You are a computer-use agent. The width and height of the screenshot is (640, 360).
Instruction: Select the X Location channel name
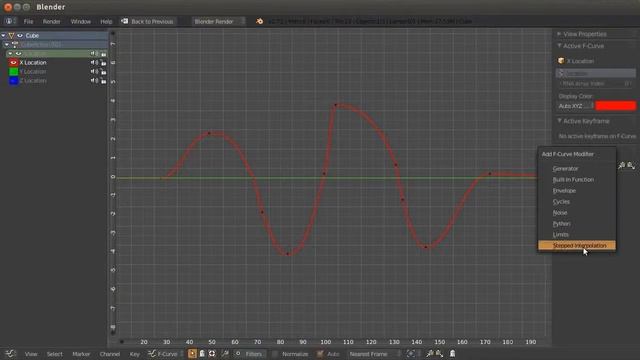click(x=33, y=62)
